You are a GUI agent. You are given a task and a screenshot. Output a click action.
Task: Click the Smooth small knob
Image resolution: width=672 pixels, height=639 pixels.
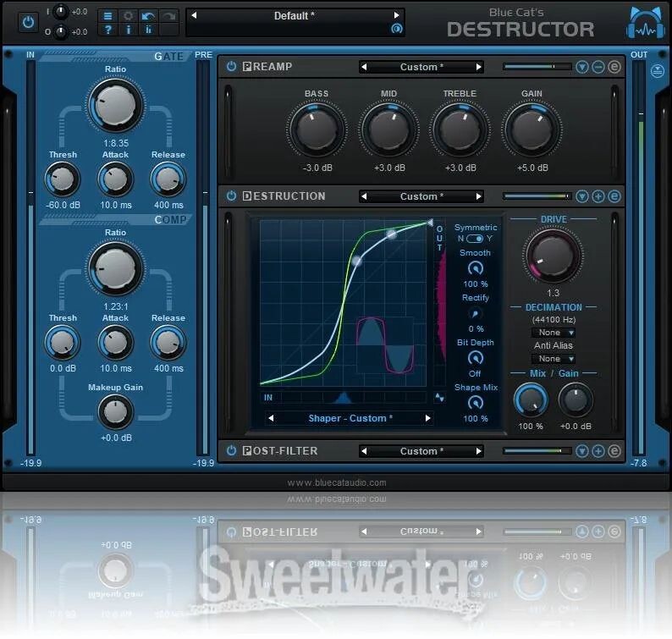pyautogui.click(x=475, y=268)
